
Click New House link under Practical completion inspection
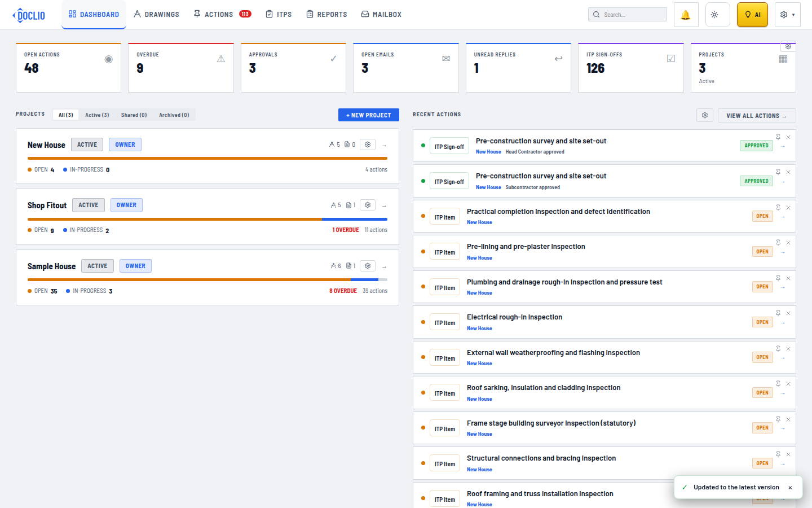point(479,222)
